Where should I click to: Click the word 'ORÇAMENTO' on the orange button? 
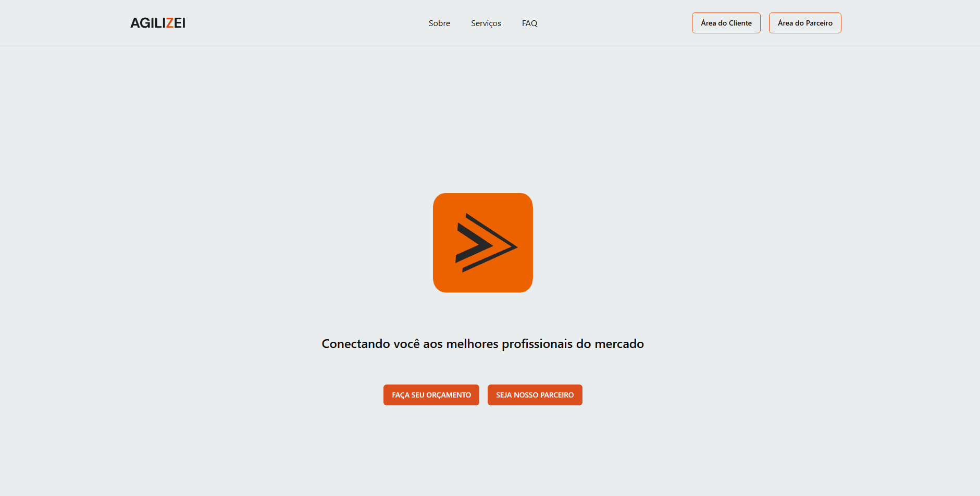pos(449,395)
